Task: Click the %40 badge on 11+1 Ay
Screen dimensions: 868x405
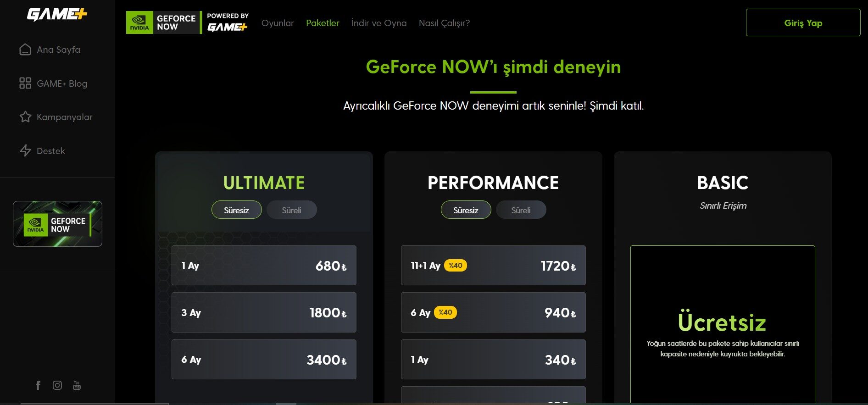Action: point(456,265)
